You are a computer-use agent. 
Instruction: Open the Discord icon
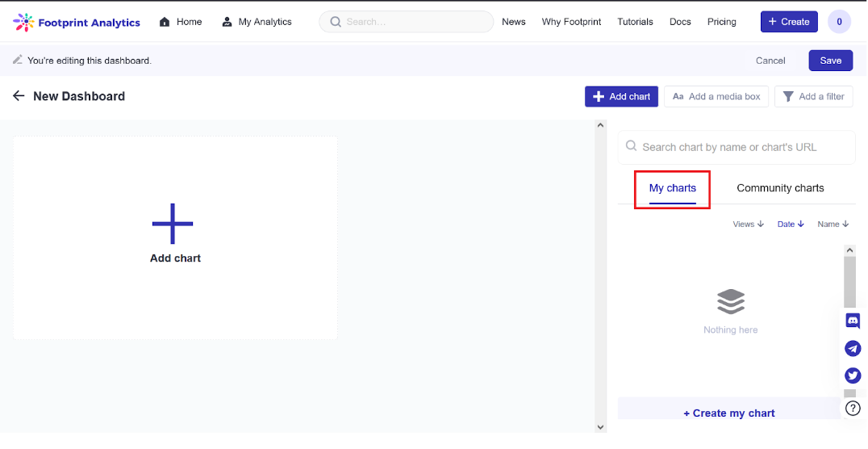coord(853,321)
